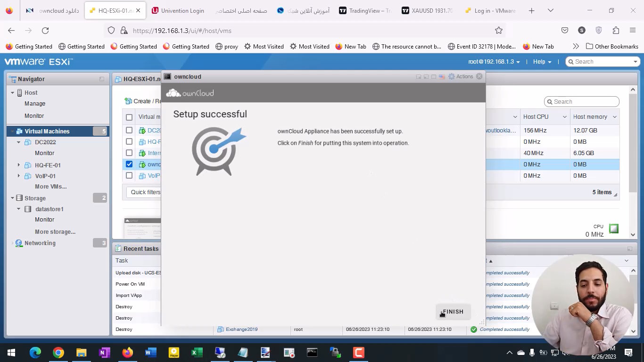Open the Actions gear menu in owncloud console
Image resolution: width=644 pixels, height=362 pixels.
pos(461,76)
